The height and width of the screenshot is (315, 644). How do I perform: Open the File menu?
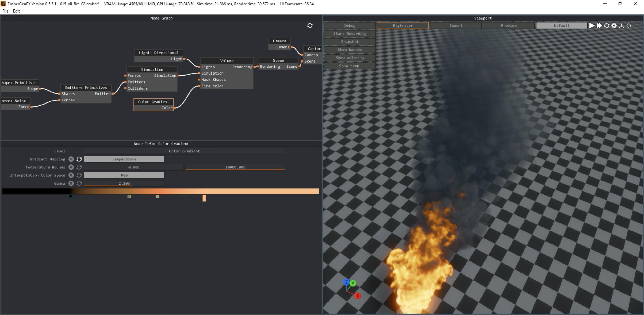click(5, 11)
